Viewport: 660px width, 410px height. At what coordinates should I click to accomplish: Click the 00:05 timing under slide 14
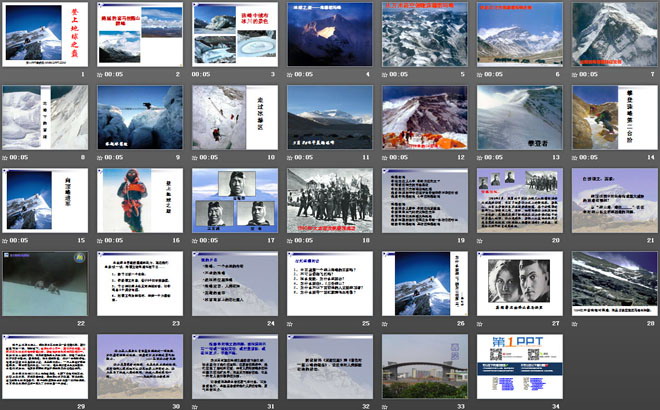pyautogui.click(x=588, y=157)
